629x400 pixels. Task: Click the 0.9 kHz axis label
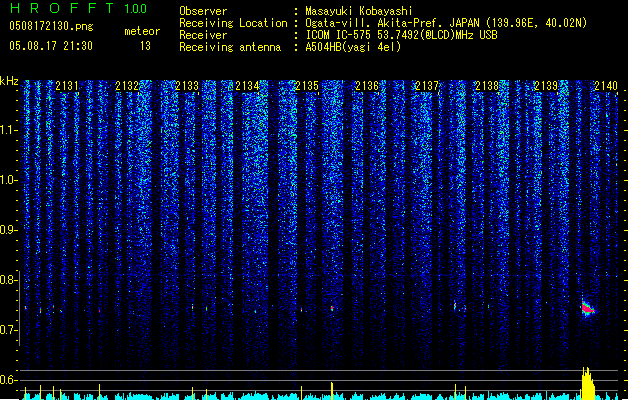tap(8, 230)
